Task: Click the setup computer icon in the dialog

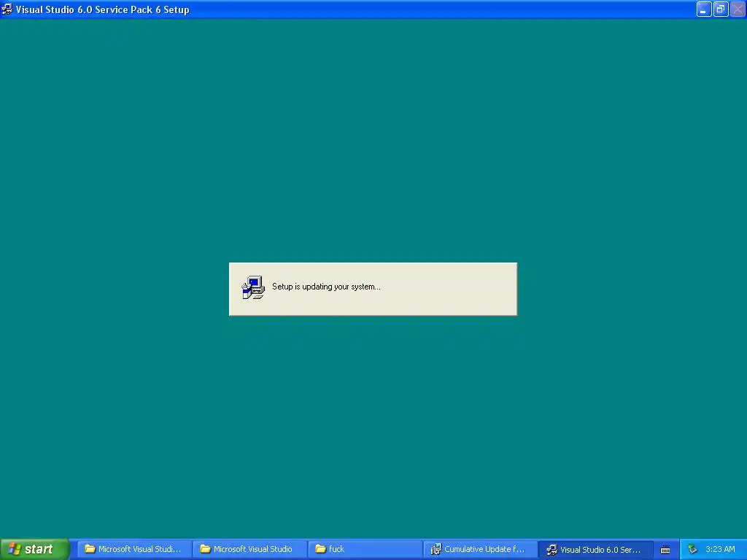Action: pyautogui.click(x=253, y=287)
